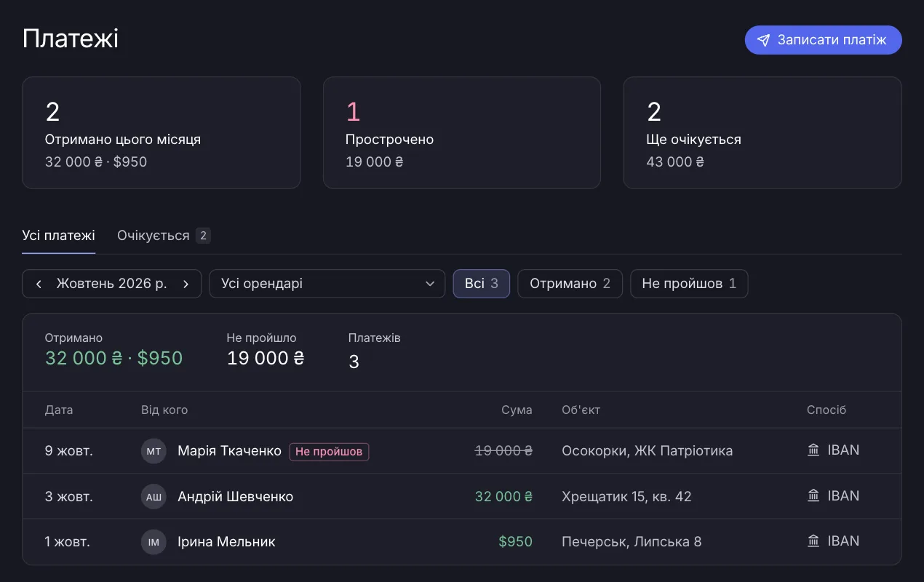The width and height of the screenshot is (924, 582).
Task: Click the struck-through amount 19 000 ₴
Action: tap(503, 451)
